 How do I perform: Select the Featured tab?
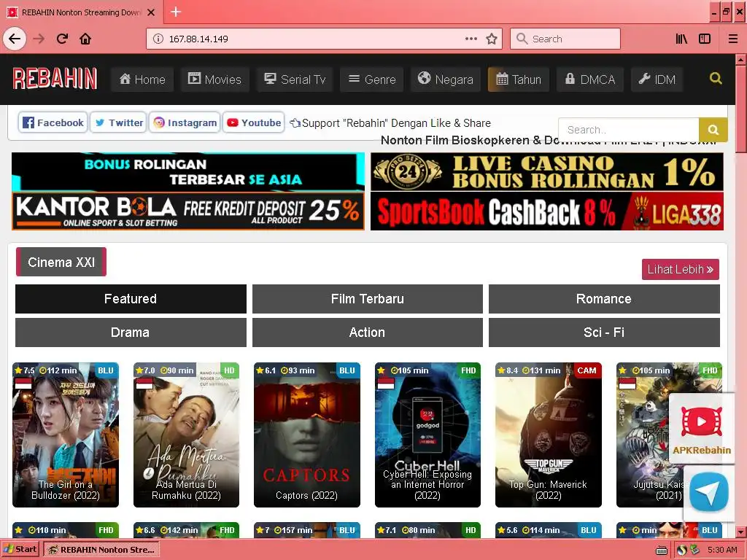click(x=131, y=298)
